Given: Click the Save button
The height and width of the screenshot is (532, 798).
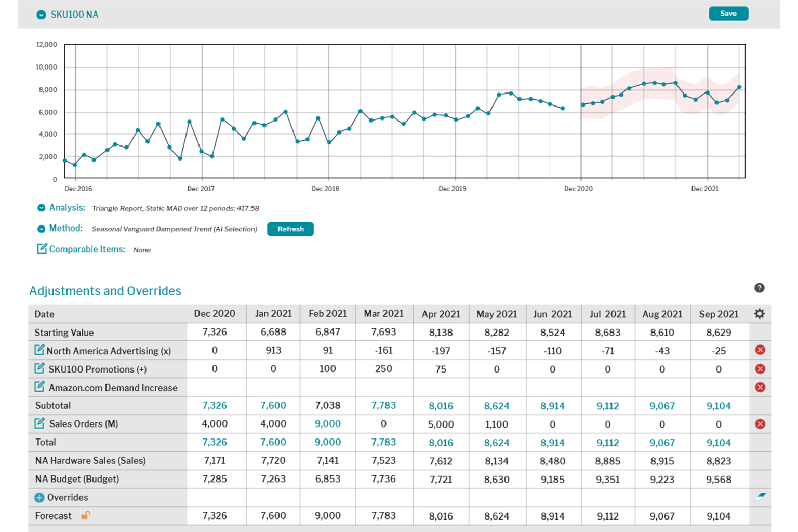Looking at the screenshot, I should [728, 14].
